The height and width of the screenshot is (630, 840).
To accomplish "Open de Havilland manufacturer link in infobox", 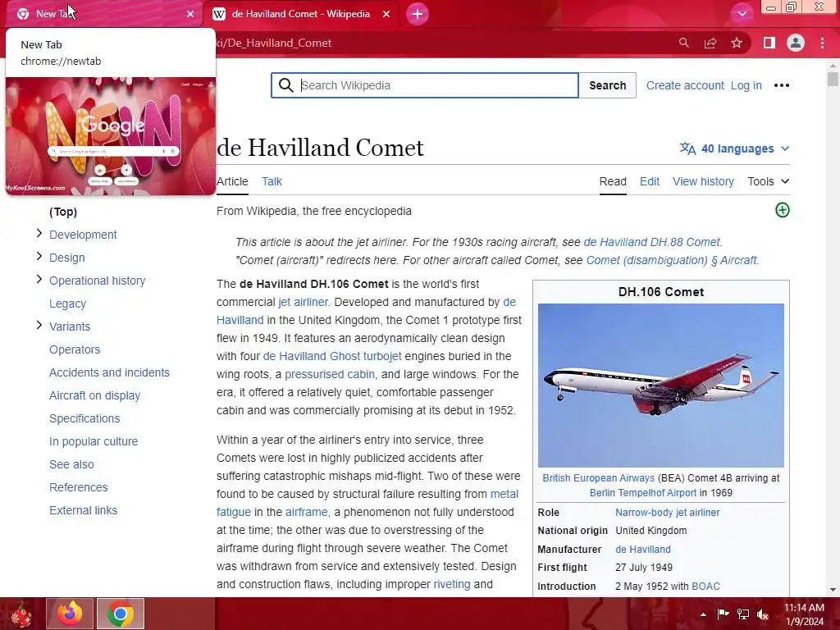I will [x=643, y=550].
